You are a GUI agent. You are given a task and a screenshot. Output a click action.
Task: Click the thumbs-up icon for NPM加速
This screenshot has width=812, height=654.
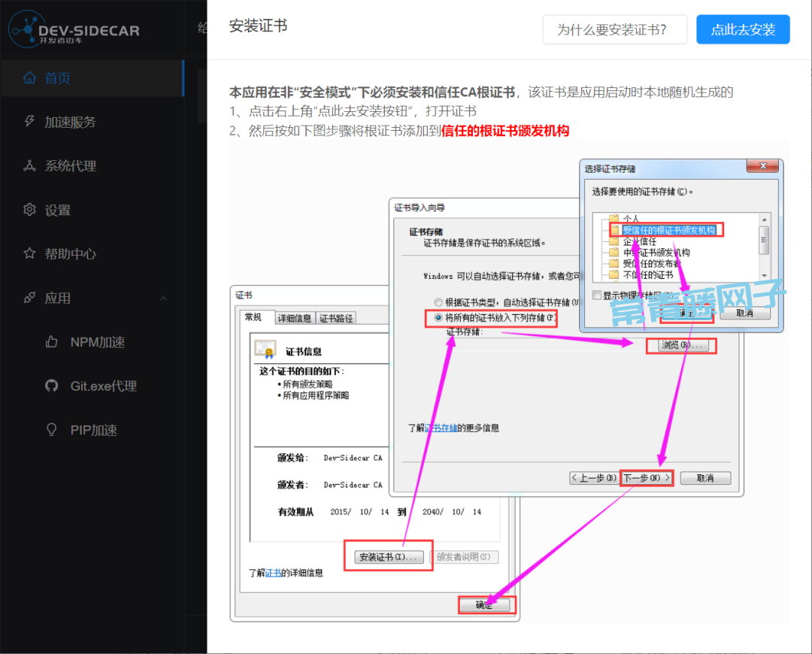click(52, 342)
